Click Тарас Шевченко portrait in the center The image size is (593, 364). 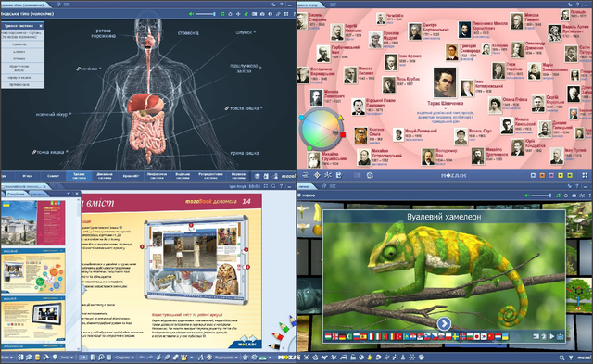[x=445, y=82]
